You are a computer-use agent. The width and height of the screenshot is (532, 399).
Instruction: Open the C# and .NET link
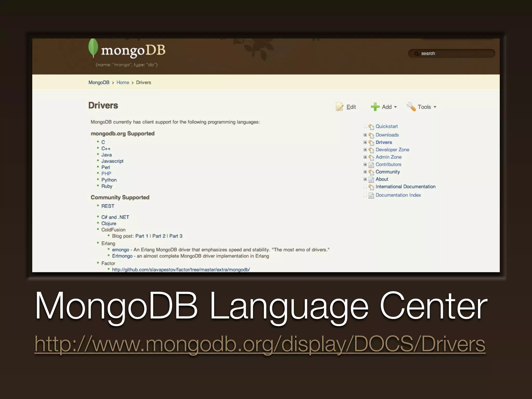pos(115,217)
